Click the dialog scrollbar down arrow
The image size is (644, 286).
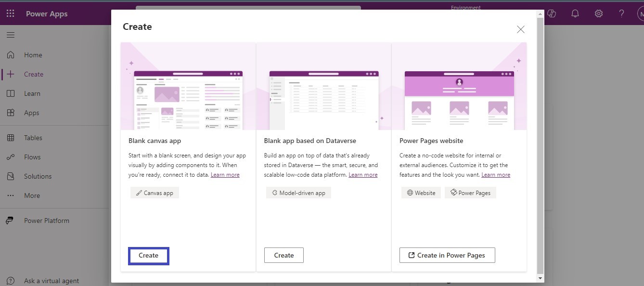pos(540,278)
